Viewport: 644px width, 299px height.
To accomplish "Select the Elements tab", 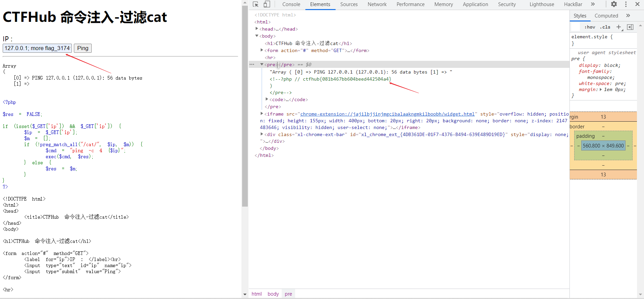I will click(x=320, y=4).
